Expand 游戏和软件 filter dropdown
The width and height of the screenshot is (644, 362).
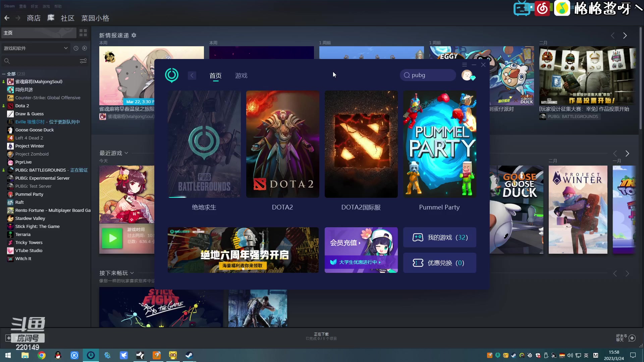point(36,48)
